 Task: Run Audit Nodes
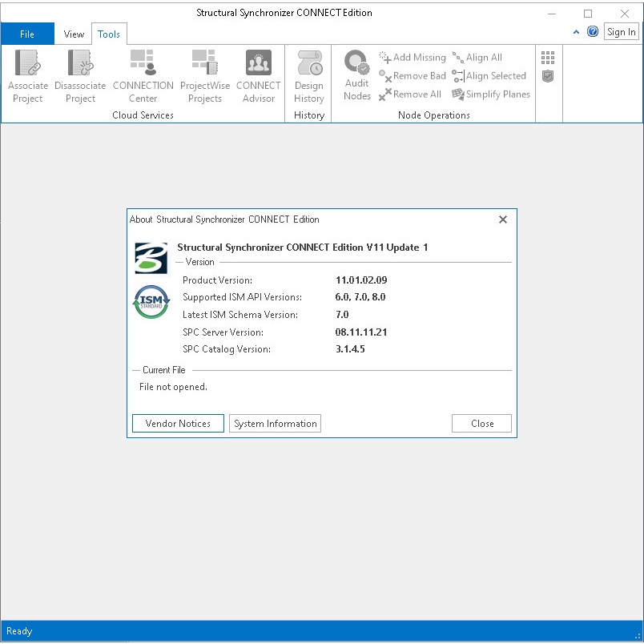[356, 64]
